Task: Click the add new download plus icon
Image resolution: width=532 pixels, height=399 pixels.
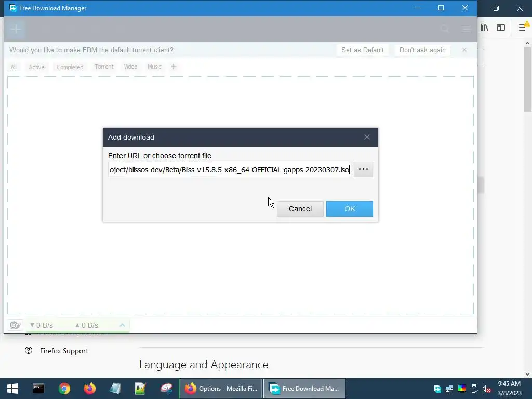Action: [x=16, y=29]
